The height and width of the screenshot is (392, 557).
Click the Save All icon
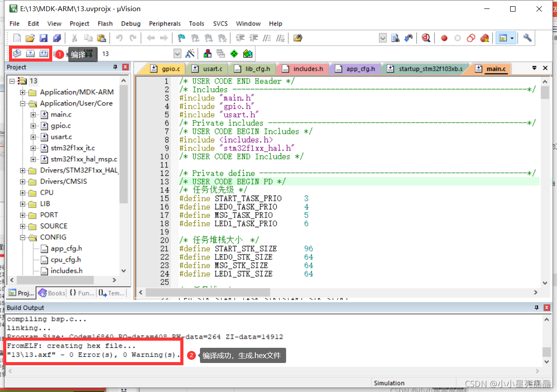tap(57, 38)
